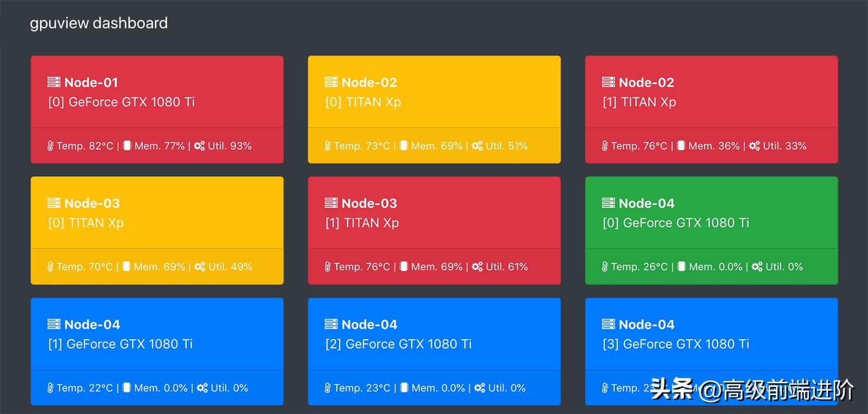Viewport: 868px width, 414px height.
Task: Click the gears icon beside Util. 49%
Action: click(x=200, y=267)
